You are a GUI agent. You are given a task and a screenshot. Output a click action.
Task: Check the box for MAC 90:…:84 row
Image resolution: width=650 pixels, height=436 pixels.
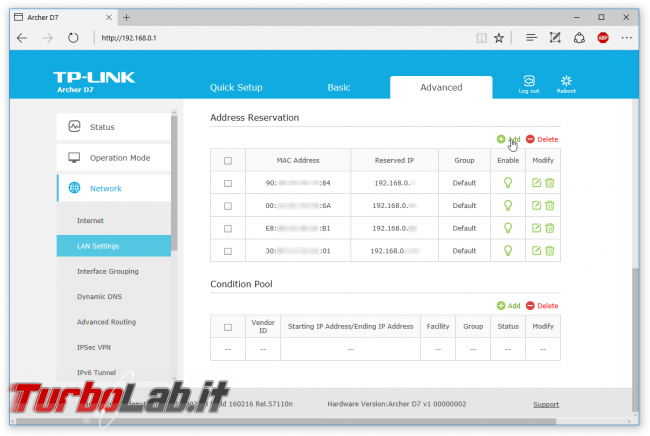[228, 183]
